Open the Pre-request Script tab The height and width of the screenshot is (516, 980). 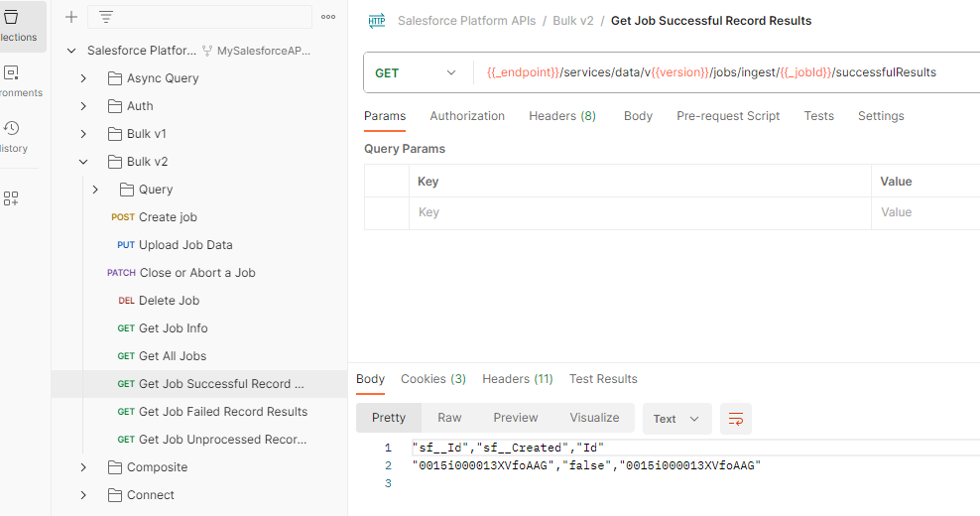(x=728, y=116)
